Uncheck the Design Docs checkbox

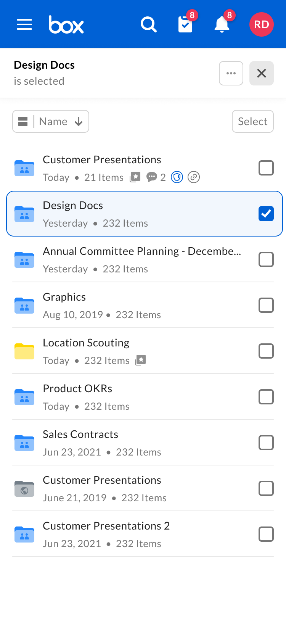[x=266, y=214]
